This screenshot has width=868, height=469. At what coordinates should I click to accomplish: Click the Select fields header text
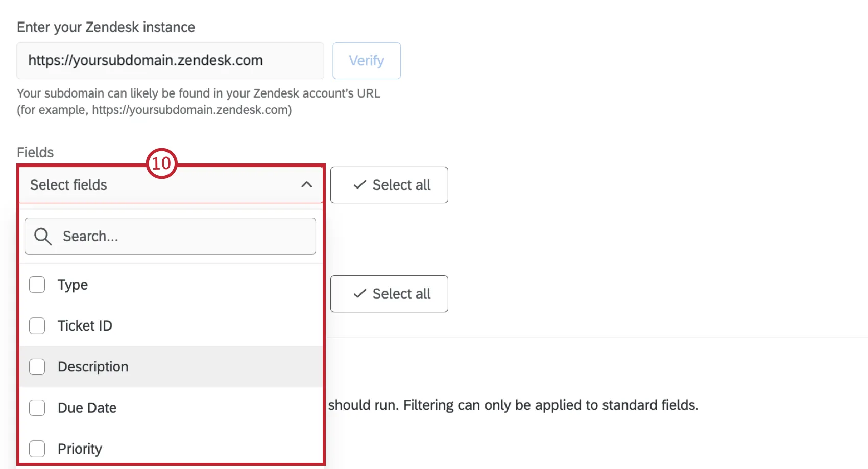[68, 185]
